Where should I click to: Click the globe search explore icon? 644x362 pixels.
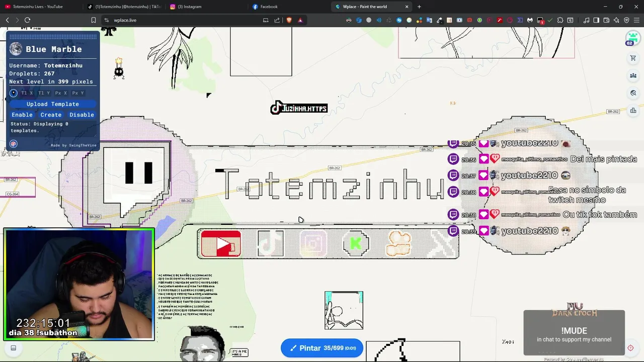(633, 93)
